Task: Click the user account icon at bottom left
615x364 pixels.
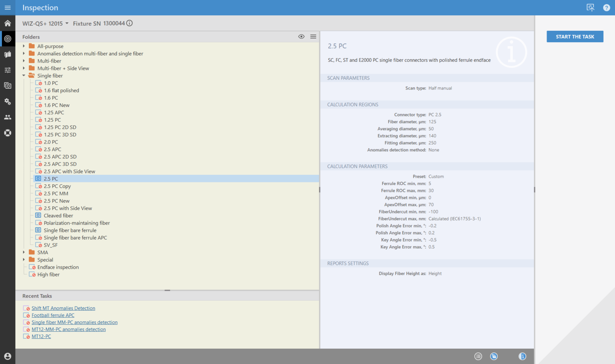Action: click(7, 356)
